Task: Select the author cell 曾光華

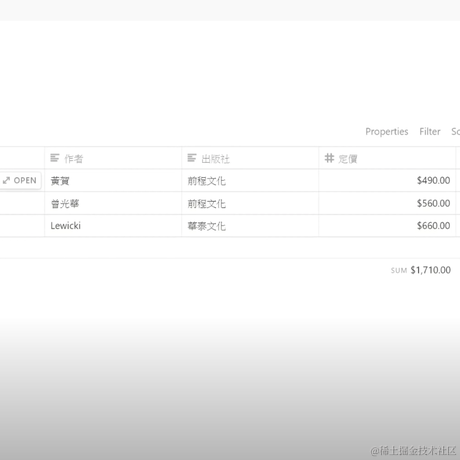Action: 113,203
